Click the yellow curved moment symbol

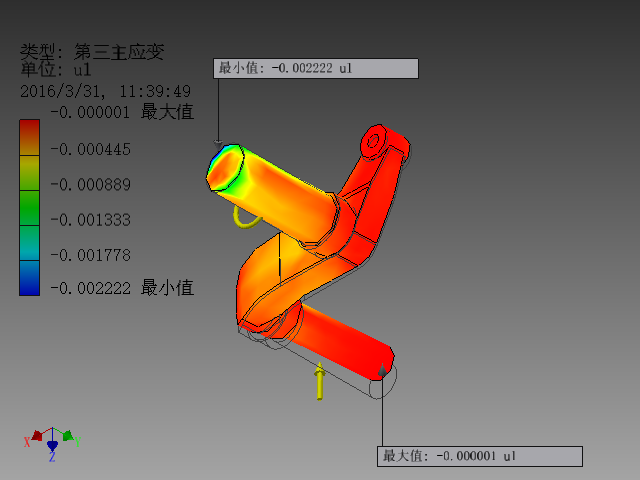[246, 217]
